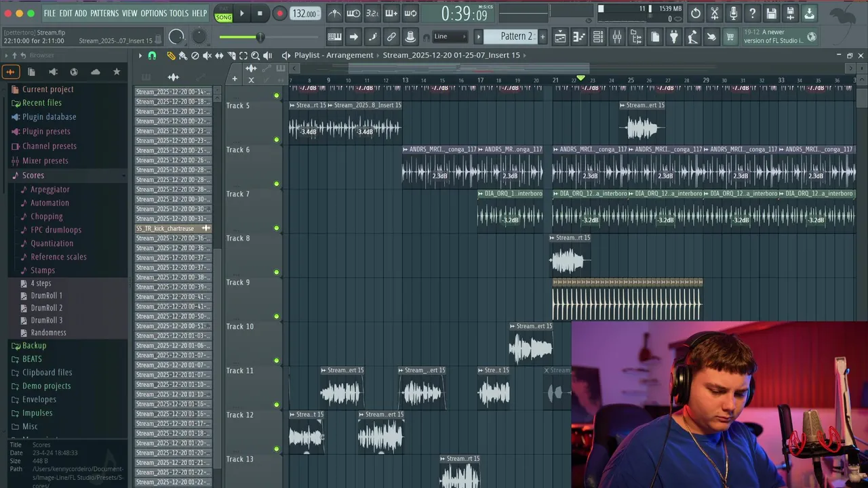Open the shopping cart content library
This screenshot has width=868, height=488.
730,37
